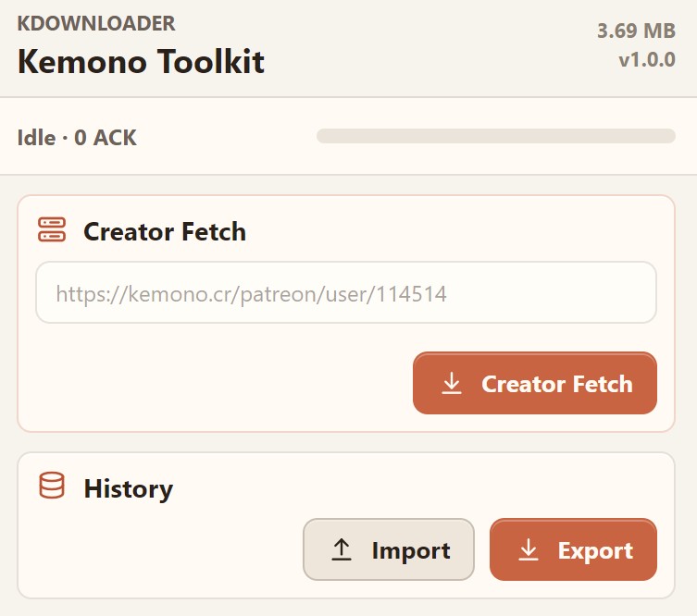Click the Creator Fetch card panel

(x=346, y=314)
